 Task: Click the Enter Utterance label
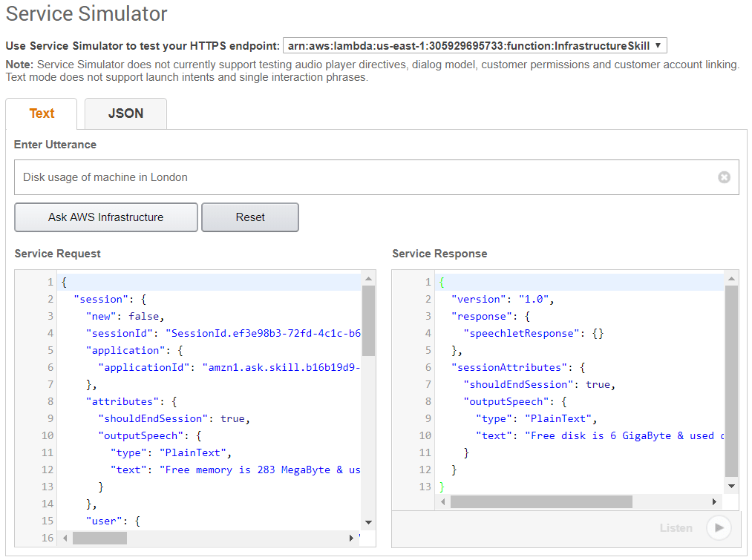(55, 145)
